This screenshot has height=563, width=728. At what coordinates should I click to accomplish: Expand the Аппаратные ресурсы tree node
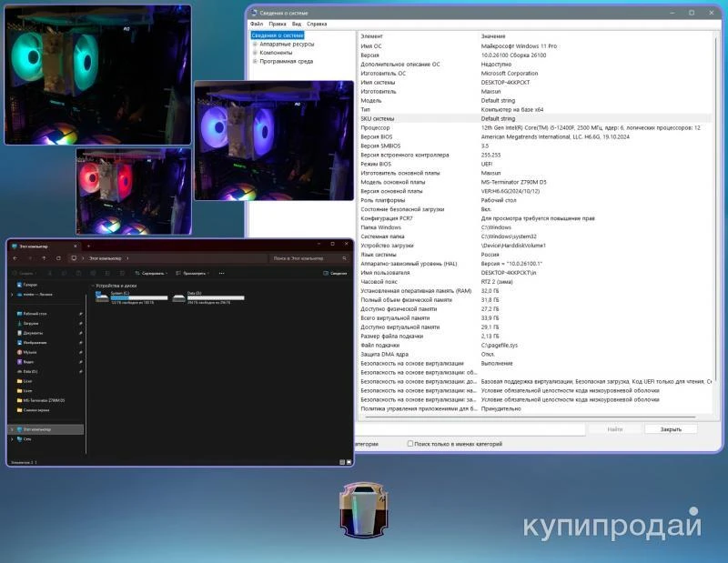click(256, 44)
